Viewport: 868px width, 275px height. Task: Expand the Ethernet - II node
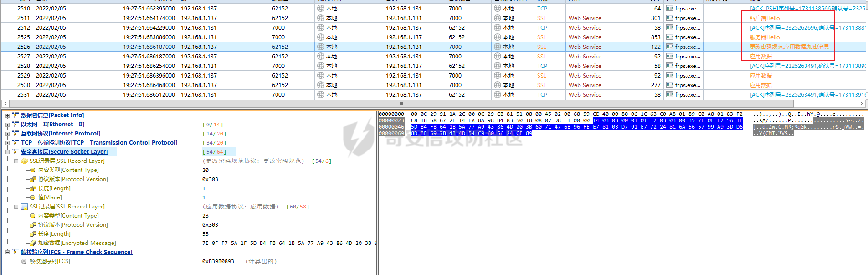click(x=7, y=125)
